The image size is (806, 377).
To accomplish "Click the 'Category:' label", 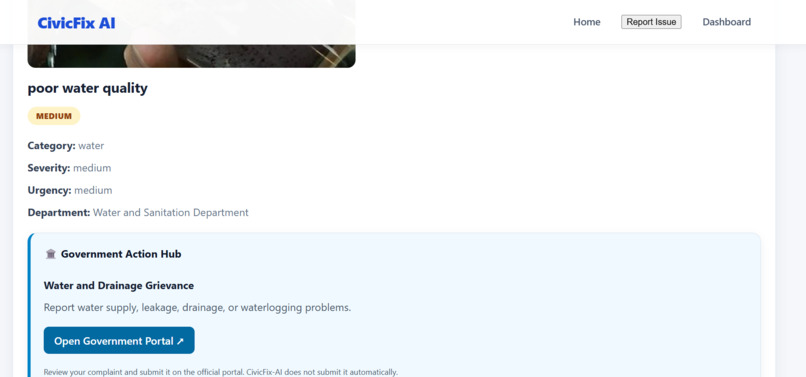I will [51, 146].
